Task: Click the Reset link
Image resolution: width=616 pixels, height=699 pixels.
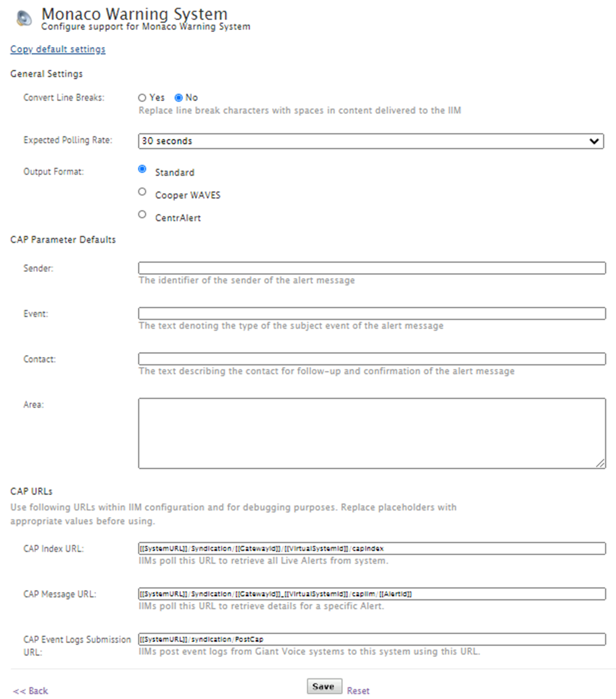Action: [x=358, y=691]
